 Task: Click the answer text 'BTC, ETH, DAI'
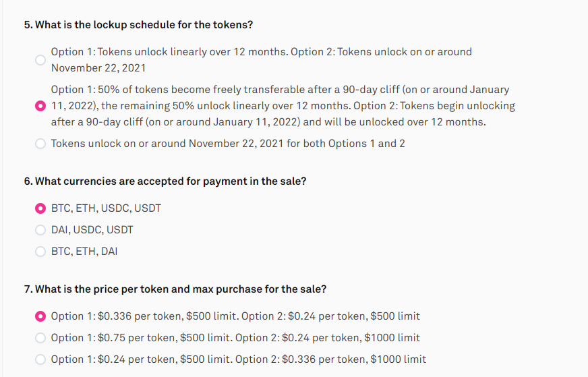pos(84,252)
